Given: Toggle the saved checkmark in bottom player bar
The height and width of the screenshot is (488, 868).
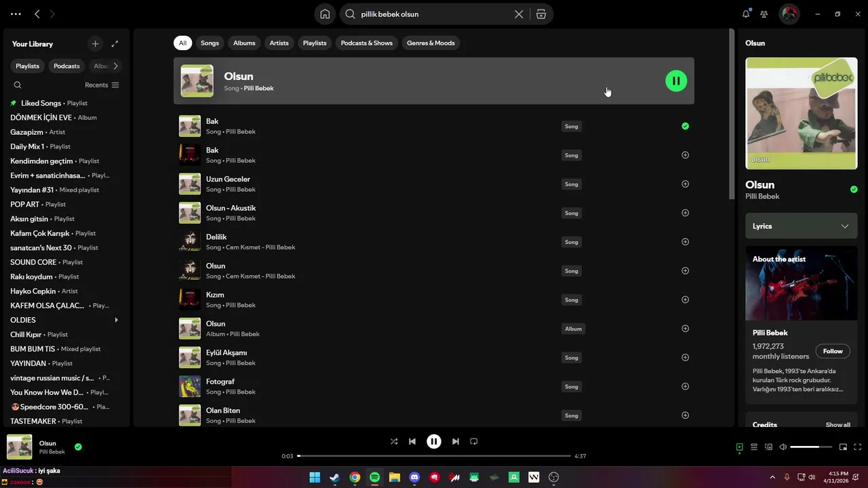Looking at the screenshot, I should coord(78,447).
